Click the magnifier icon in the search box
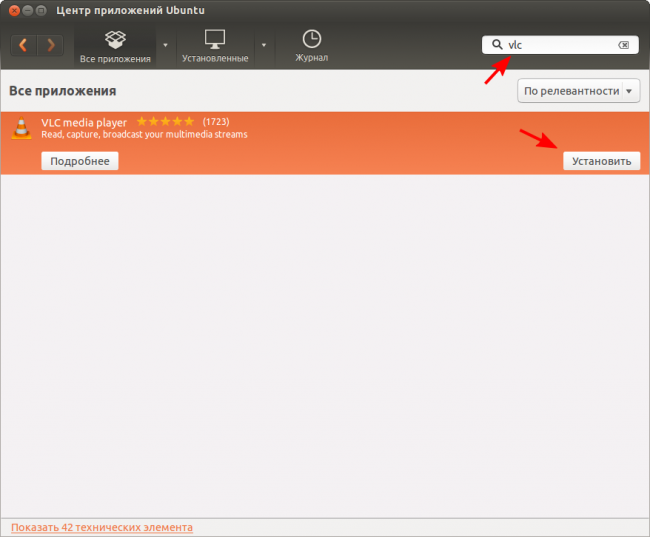 [497, 44]
